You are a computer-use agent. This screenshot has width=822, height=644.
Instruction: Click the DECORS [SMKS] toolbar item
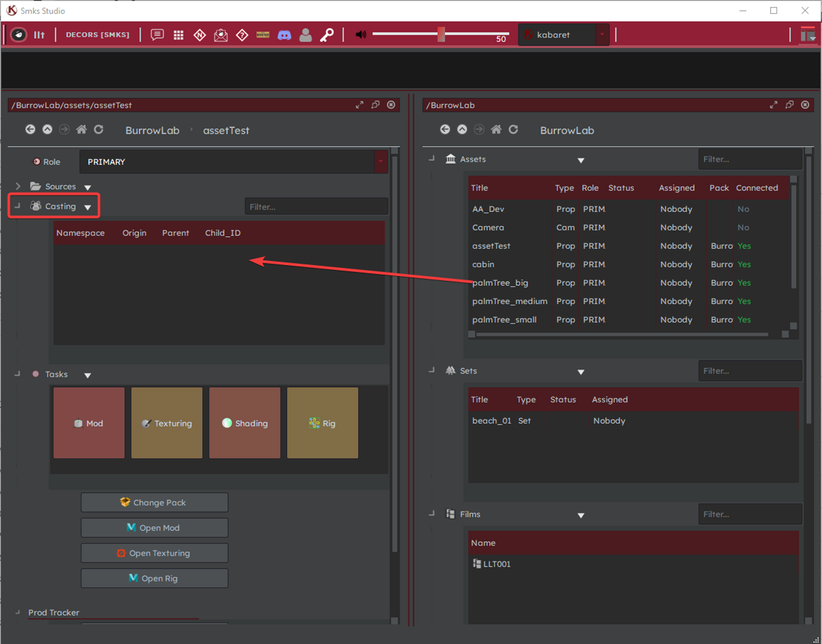pyautogui.click(x=98, y=35)
